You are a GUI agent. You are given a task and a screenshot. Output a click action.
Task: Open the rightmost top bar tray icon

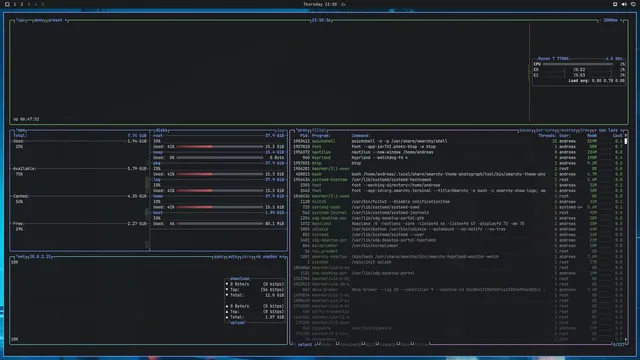click(633, 4)
